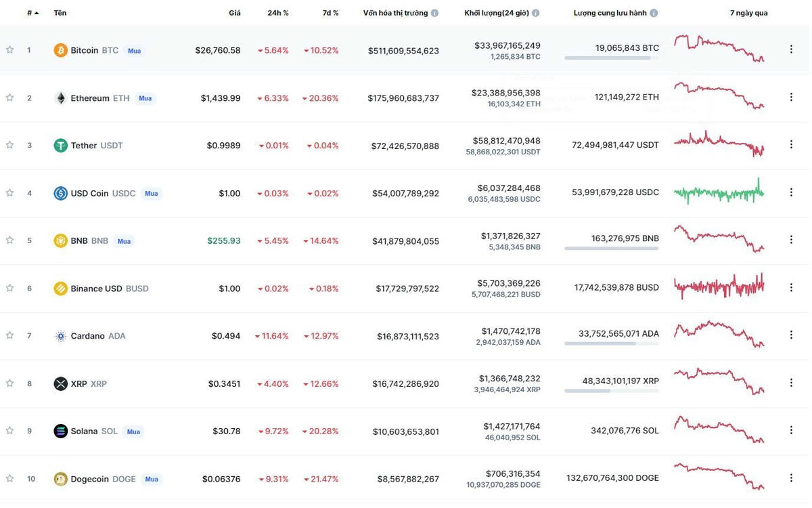Add BNB to watchlist with star

click(x=10, y=240)
